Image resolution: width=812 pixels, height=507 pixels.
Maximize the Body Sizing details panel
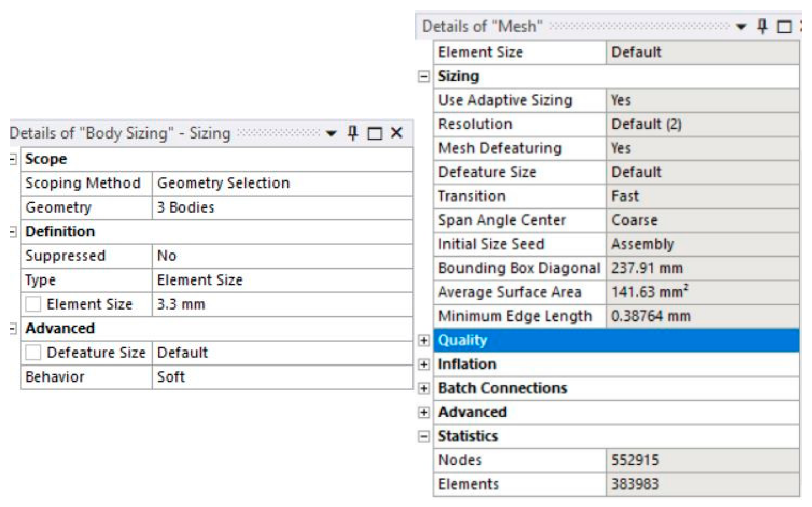coord(374,133)
